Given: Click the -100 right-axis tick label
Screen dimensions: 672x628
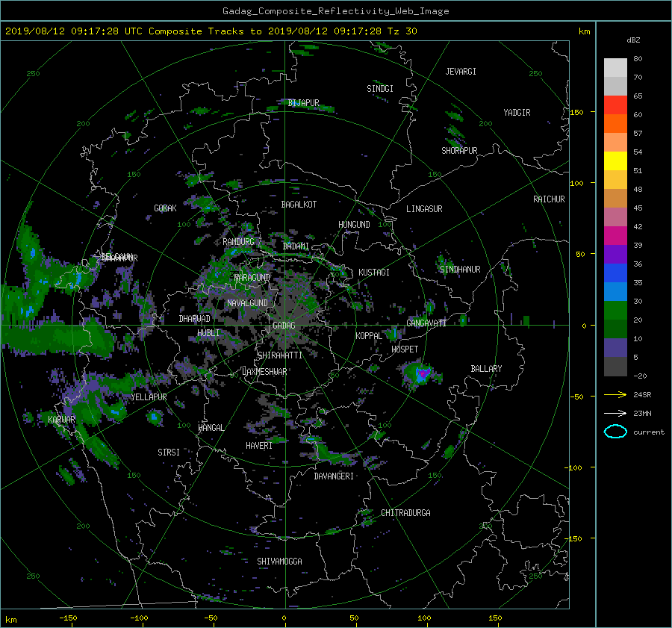Looking at the screenshot, I should point(574,467).
